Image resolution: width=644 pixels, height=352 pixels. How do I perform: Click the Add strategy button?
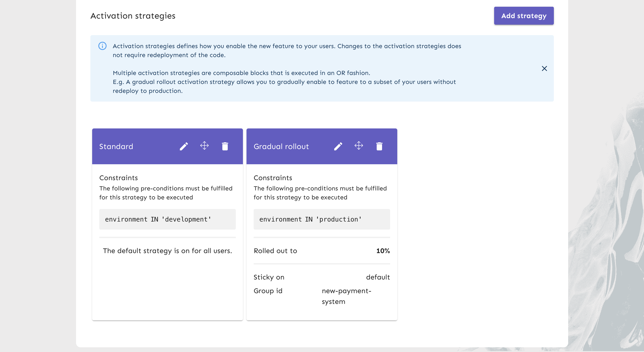point(524,16)
